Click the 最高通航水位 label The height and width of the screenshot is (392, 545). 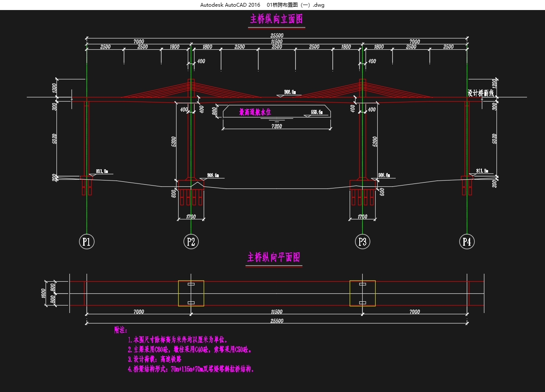point(255,112)
